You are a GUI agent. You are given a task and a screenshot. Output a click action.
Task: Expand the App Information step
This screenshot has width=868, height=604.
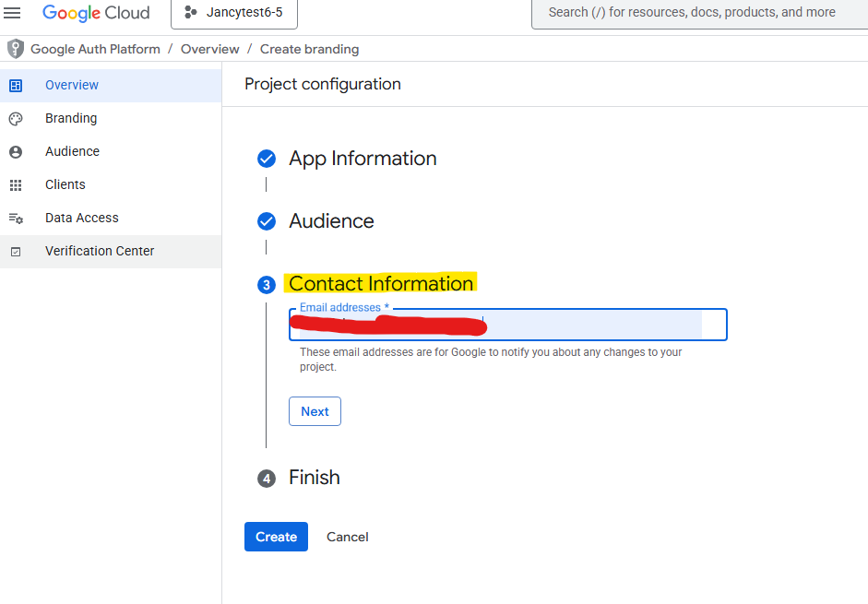(x=363, y=159)
